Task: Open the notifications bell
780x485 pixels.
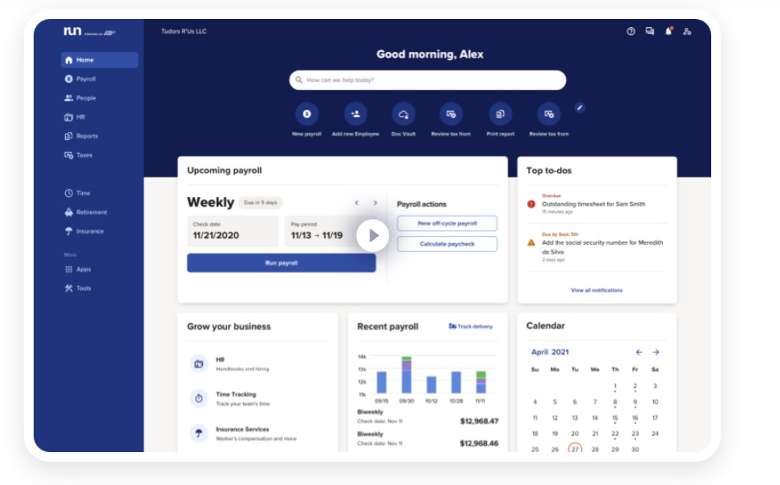Action: click(669, 31)
